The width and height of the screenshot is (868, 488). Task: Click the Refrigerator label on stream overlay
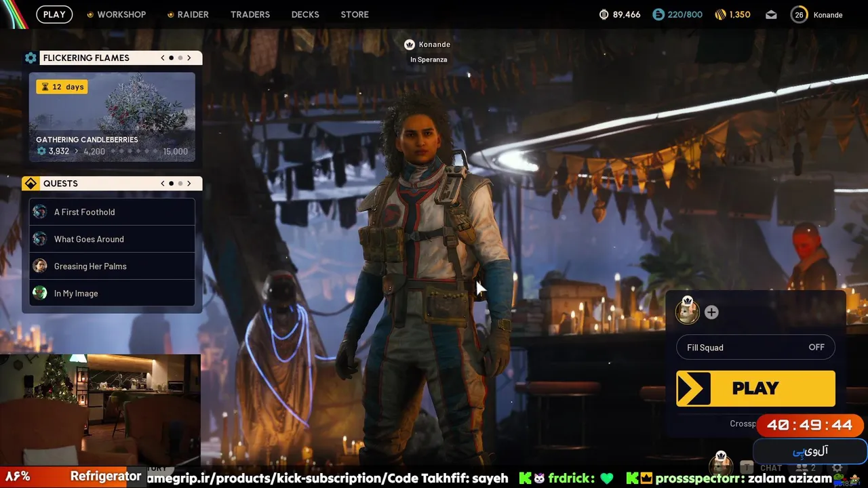(106, 476)
